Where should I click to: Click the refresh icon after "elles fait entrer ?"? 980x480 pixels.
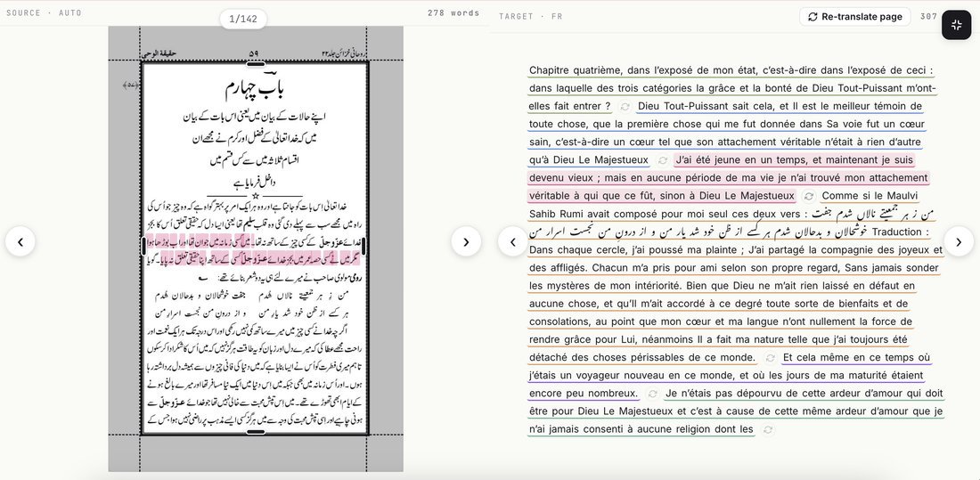pyautogui.click(x=625, y=107)
